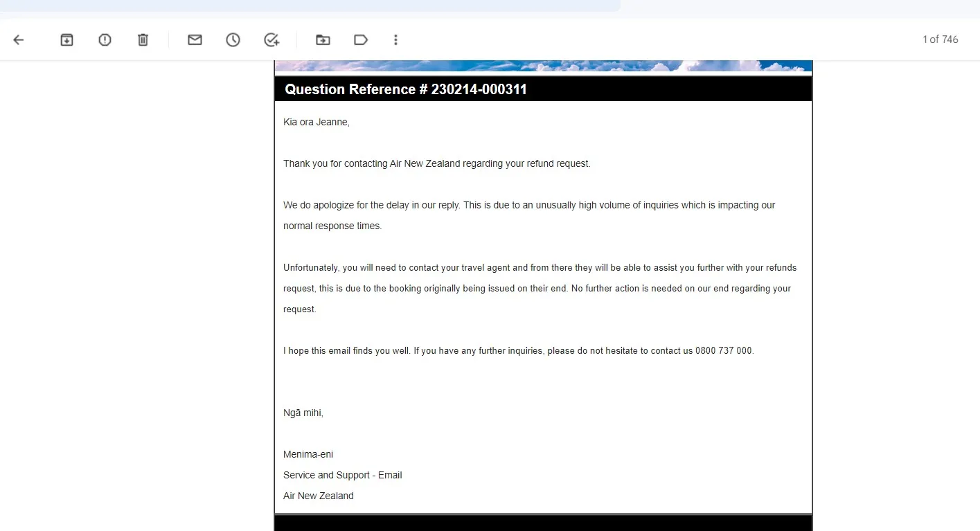Viewport: 980px width, 531px height.
Task: Archive this email
Action: click(66, 40)
